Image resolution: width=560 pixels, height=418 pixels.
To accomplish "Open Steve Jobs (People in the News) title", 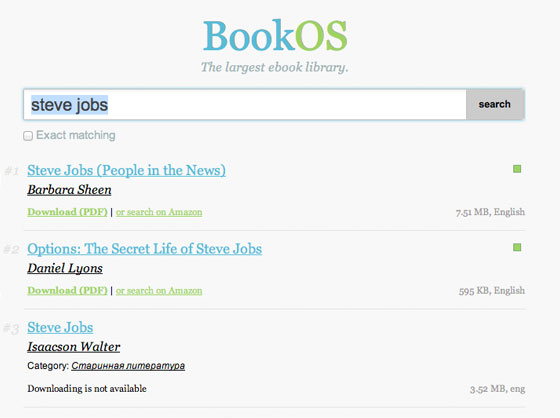I will (126, 170).
